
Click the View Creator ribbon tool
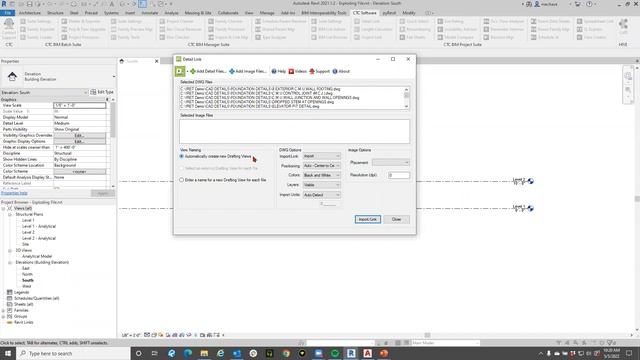(x=591, y=37)
